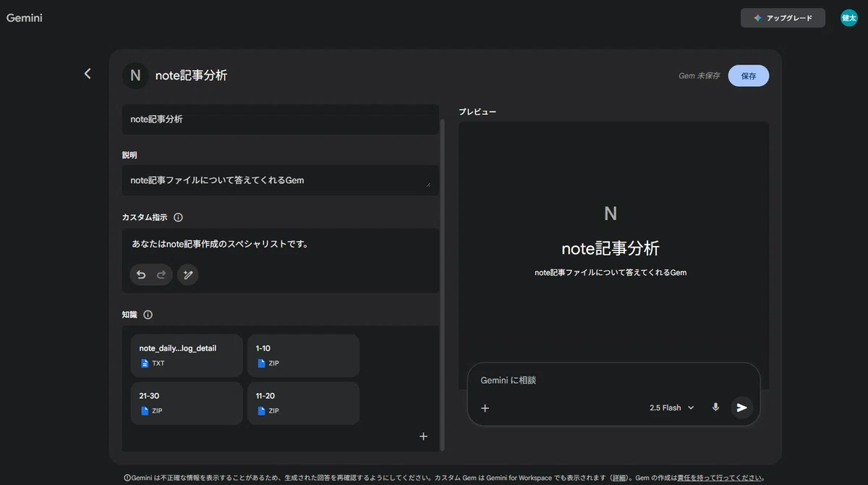Screen dimensions: 868x485
Task: Click the ZIP file icon of 21-30
Action: [x=145, y=411]
